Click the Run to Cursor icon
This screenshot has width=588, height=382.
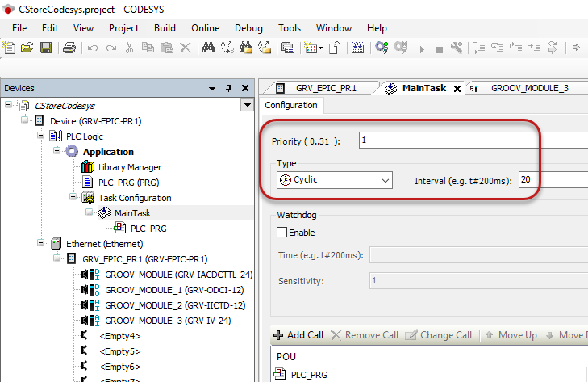(x=535, y=48)
